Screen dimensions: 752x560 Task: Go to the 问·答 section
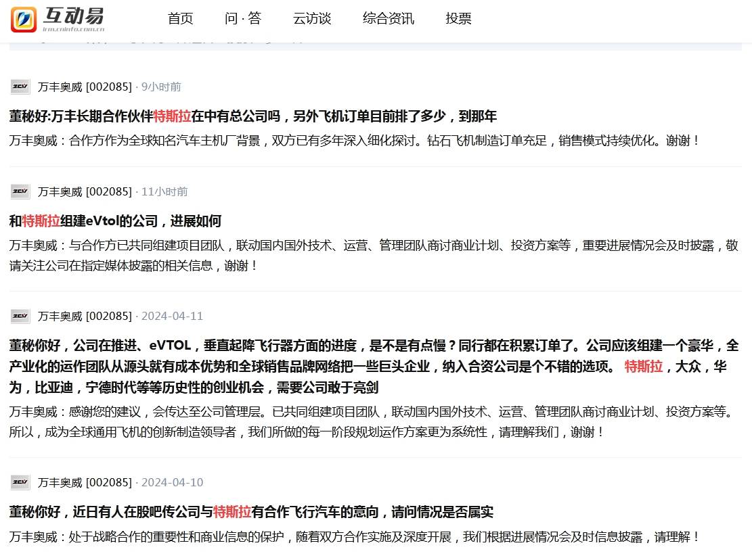[x=243, y=18]
